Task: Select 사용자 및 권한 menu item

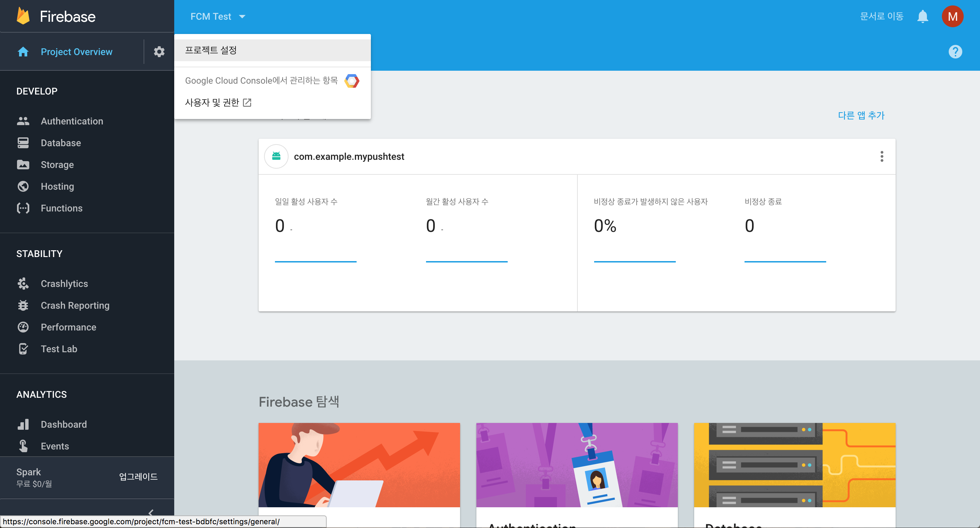Action: pyautogui.click(x=272, y=103)
